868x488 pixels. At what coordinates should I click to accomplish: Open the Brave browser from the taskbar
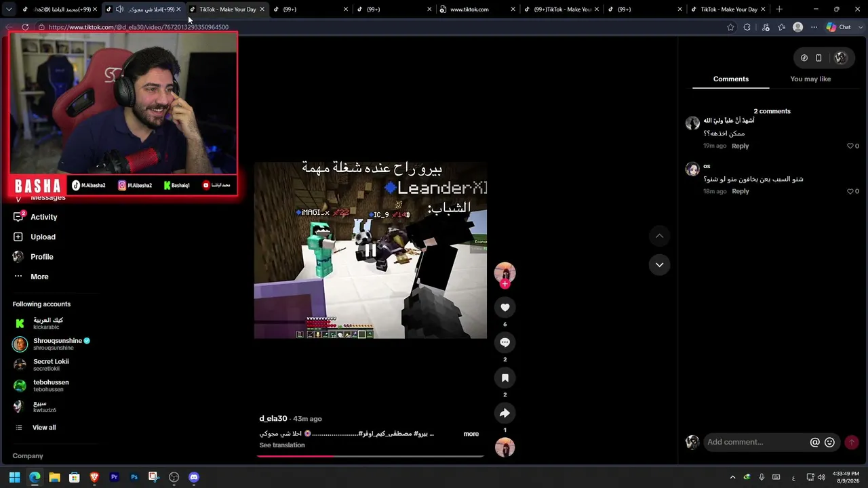pyautogui.click(x=94, y=477)
